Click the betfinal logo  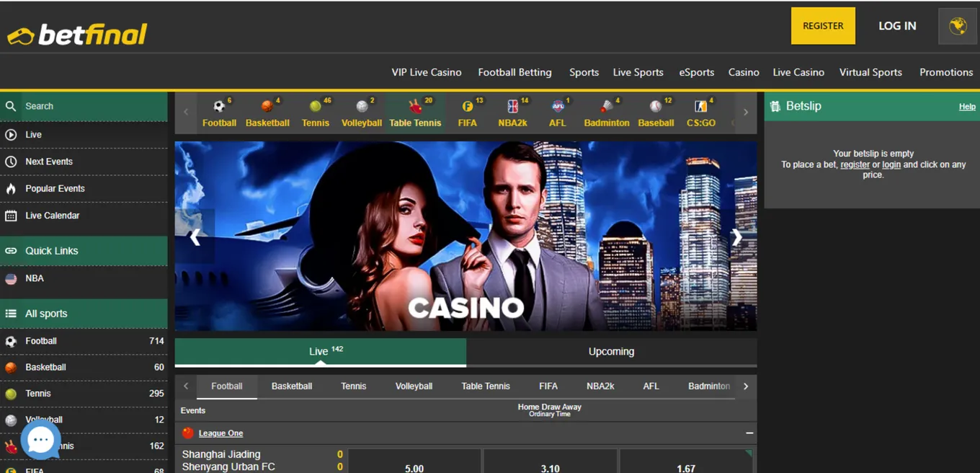coord(77,34)
